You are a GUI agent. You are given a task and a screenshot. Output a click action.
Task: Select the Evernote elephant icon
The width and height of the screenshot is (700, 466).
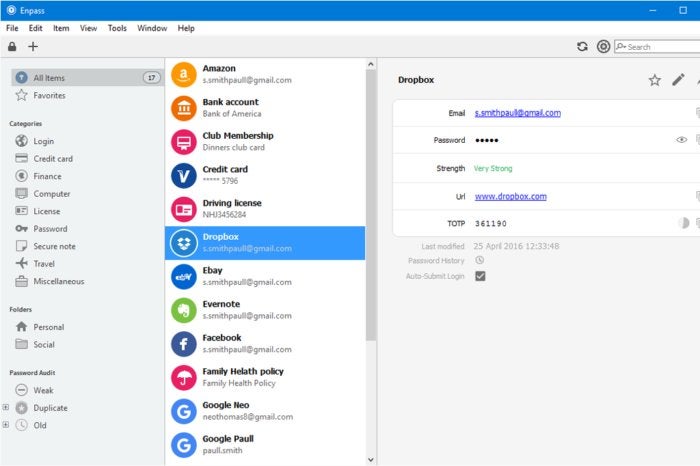click(183, 310)
